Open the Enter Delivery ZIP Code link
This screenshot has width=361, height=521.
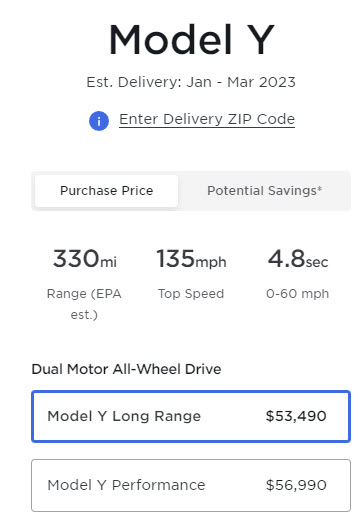click(207, 119)
